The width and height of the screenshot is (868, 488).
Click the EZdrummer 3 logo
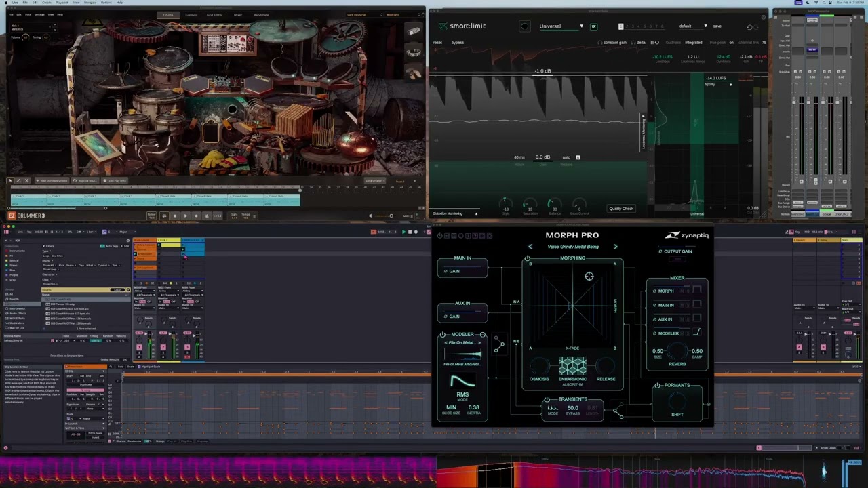pos(26,216)
